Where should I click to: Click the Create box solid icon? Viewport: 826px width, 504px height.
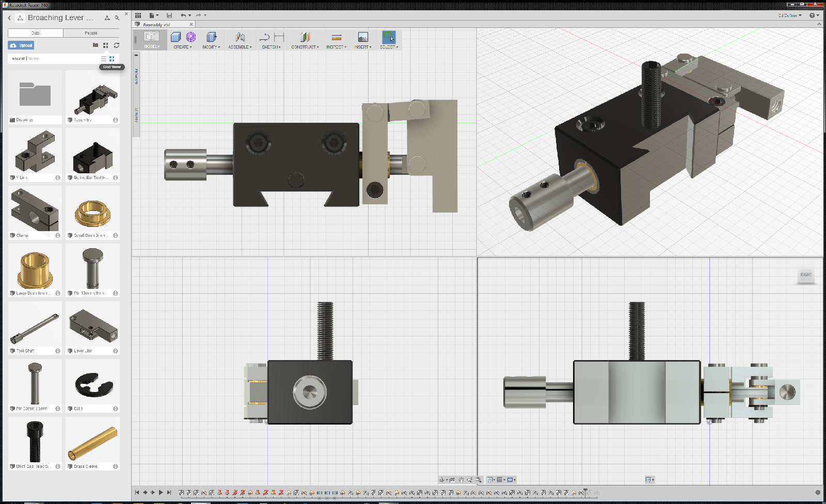coord(176,37)
